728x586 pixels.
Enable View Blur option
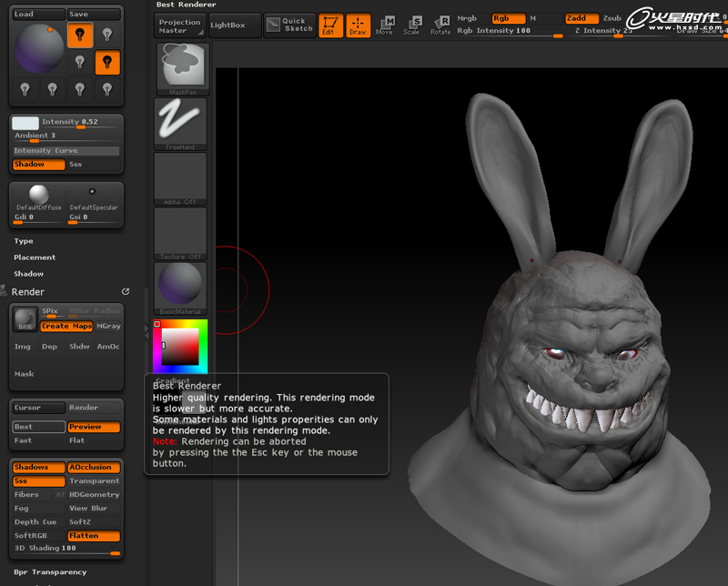94,509
